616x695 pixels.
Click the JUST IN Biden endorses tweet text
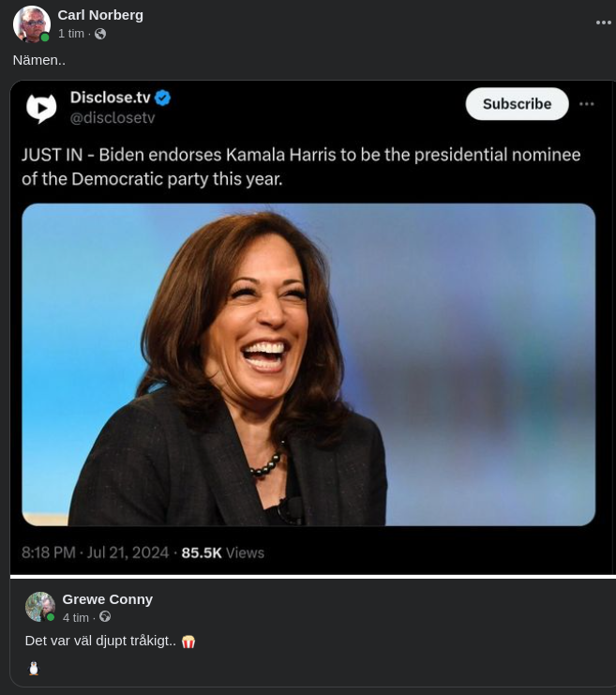pos(300,166)
